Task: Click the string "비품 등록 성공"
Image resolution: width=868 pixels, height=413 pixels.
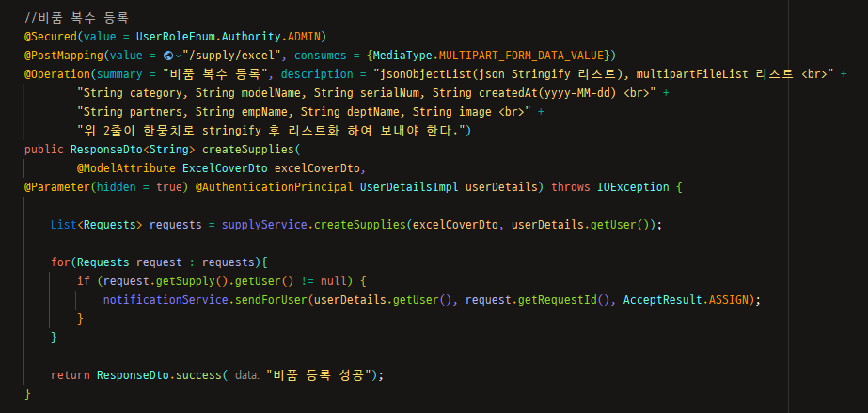Action: point(318,375)
